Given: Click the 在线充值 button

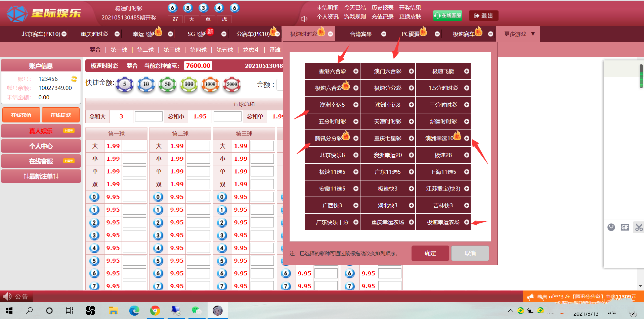Looking at the screenshot, I should (21, 115).
